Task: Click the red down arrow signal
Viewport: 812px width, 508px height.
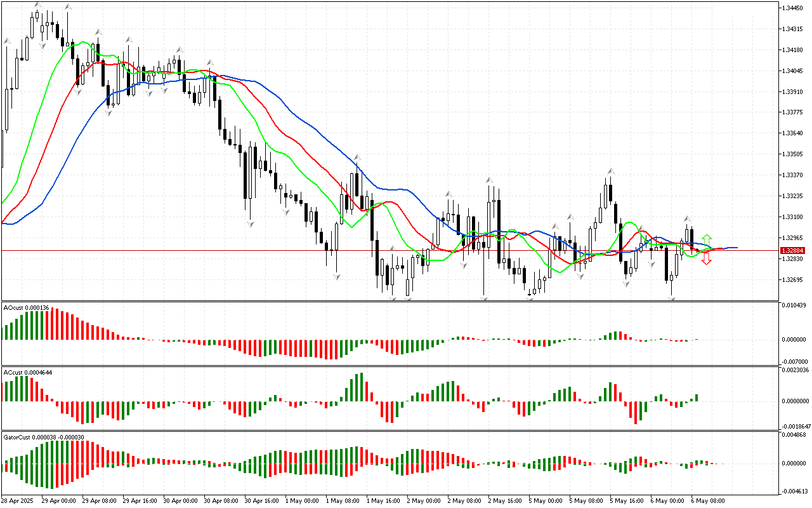Action: tap(706, 260)
